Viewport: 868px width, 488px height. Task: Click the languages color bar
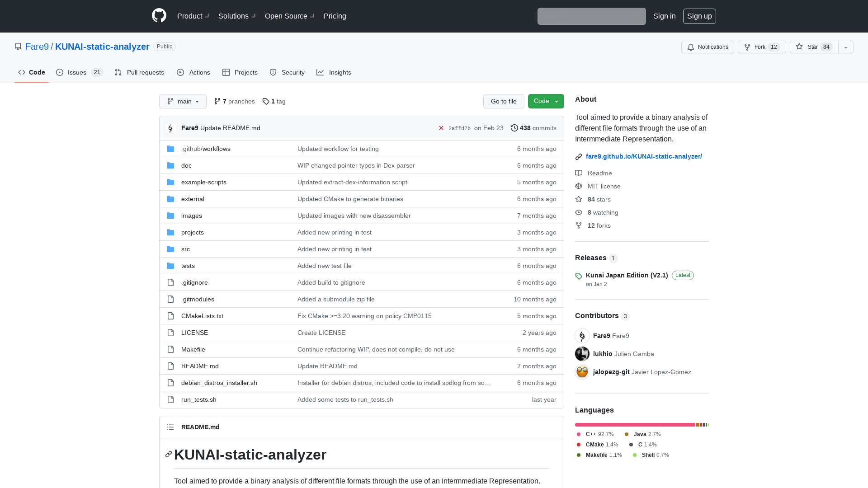(x=642, y=425)
